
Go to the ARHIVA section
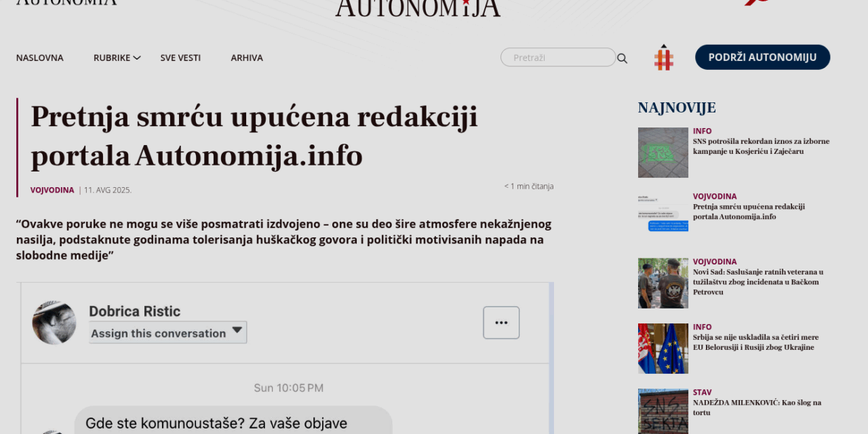point(247,58)
